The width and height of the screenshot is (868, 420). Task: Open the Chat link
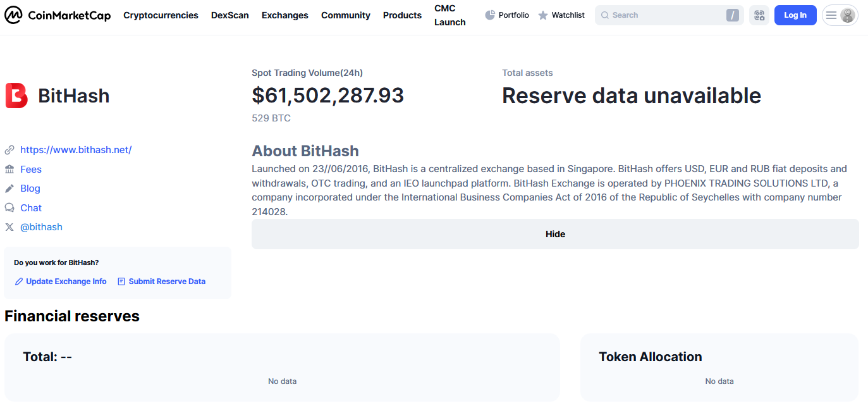click(x=31, y=207)
